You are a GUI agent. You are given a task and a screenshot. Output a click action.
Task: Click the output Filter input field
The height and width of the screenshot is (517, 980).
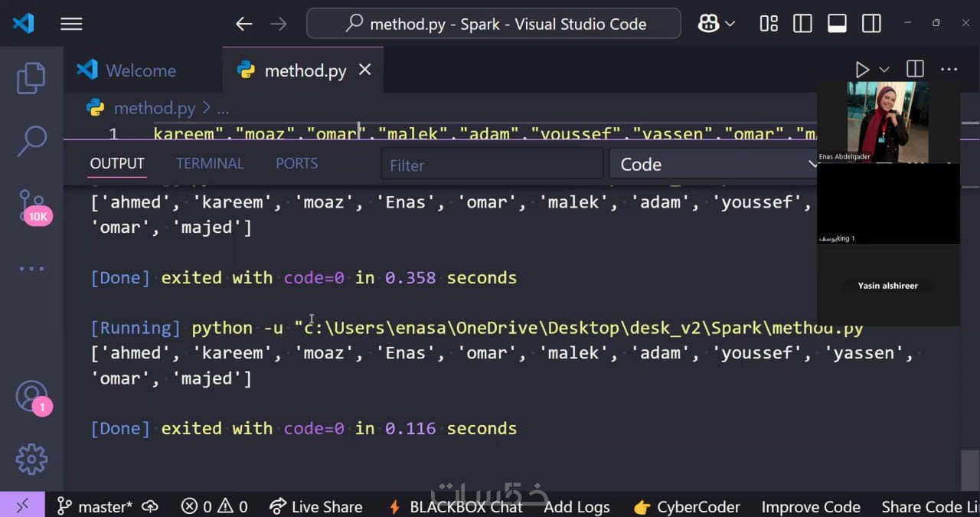(492, 165)
